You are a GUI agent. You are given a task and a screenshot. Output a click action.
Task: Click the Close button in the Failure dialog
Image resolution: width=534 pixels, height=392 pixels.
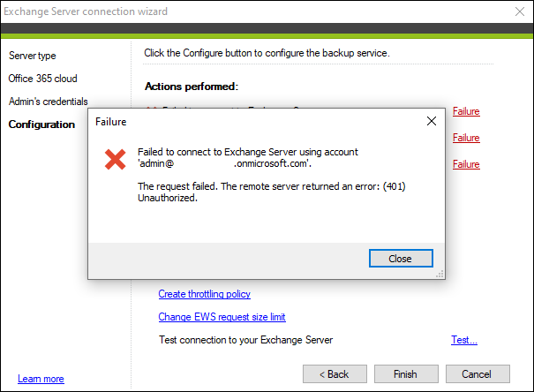(401, 259)
